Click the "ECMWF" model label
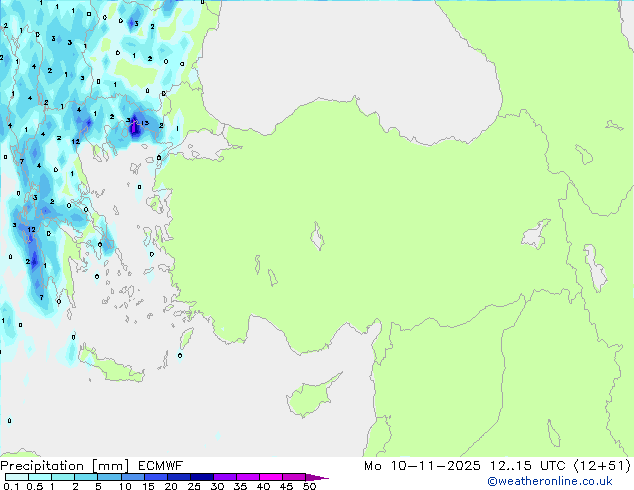This screenshot has width=634, height=490. point(160,465)
